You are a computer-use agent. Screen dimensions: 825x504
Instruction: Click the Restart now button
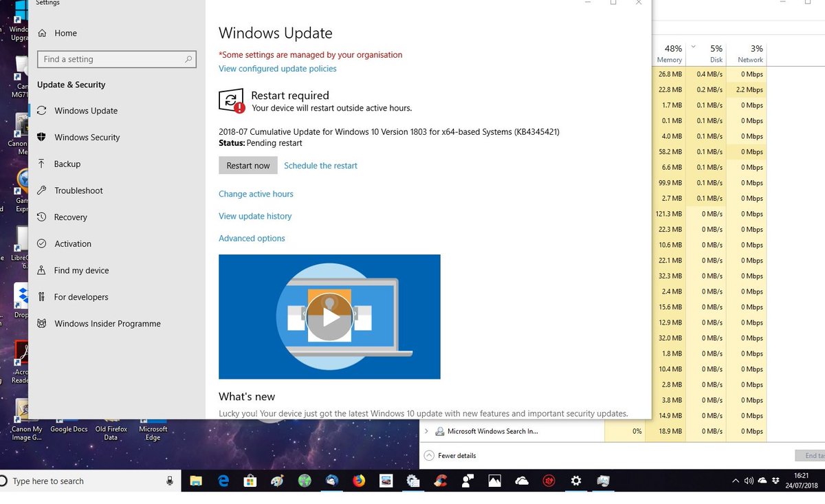pos(248,166)
